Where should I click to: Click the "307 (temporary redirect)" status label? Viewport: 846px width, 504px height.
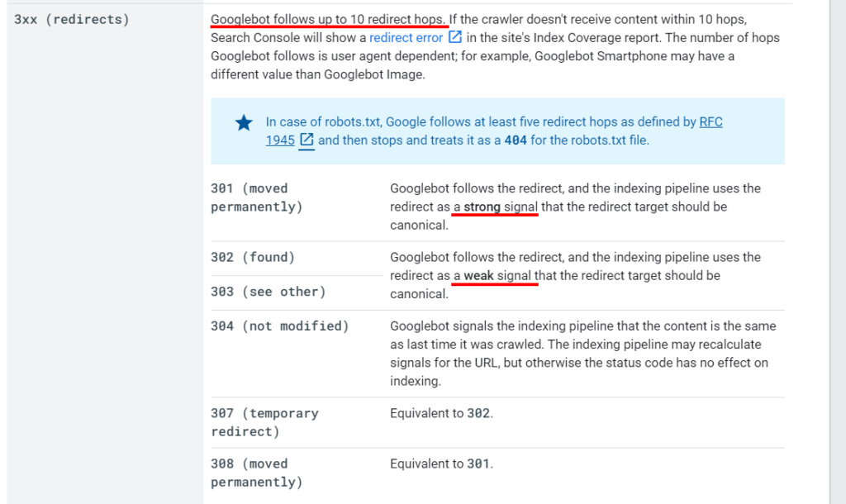click(264, 422)
